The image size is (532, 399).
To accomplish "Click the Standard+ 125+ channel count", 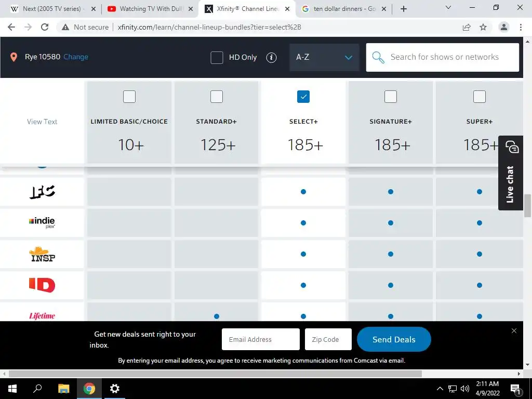I will (218, 145).
